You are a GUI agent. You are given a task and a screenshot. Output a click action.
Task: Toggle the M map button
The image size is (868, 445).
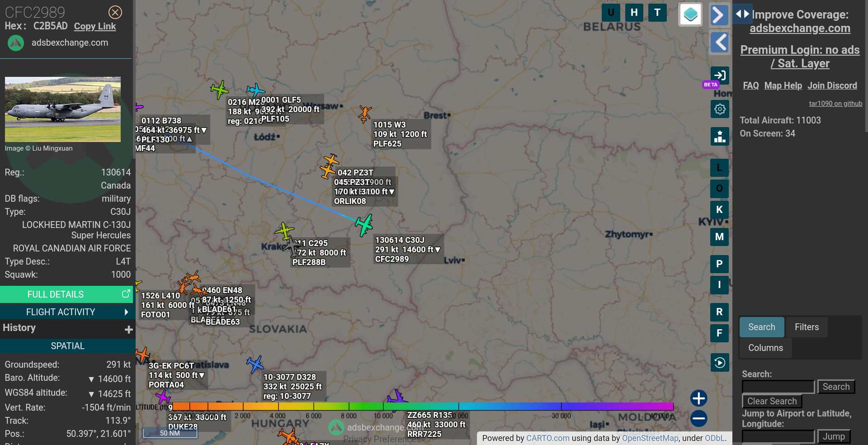[x=719, y=237]
